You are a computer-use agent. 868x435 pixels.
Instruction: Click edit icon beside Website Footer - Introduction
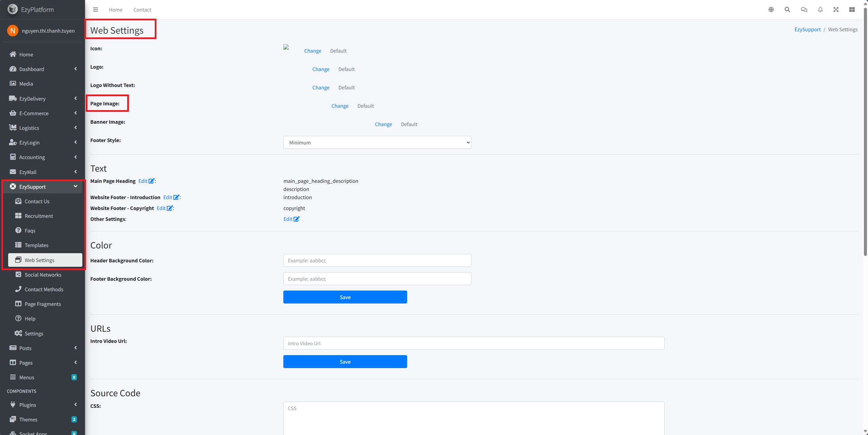177,197
